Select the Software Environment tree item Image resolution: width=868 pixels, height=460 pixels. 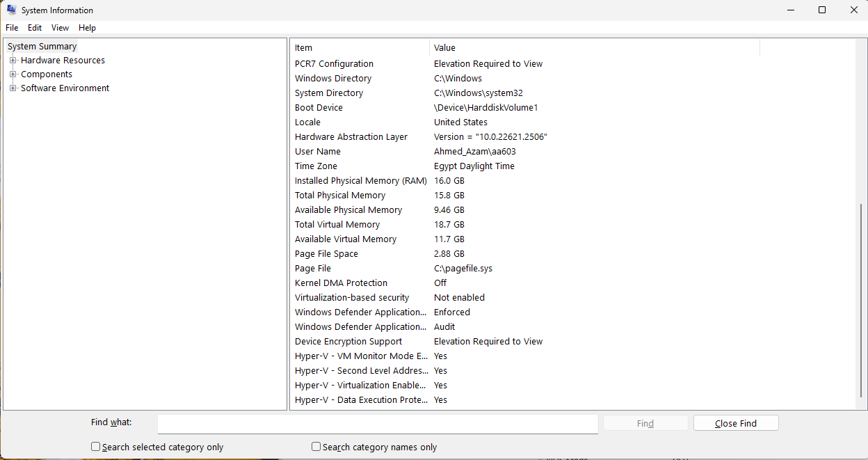pos(65,88)
